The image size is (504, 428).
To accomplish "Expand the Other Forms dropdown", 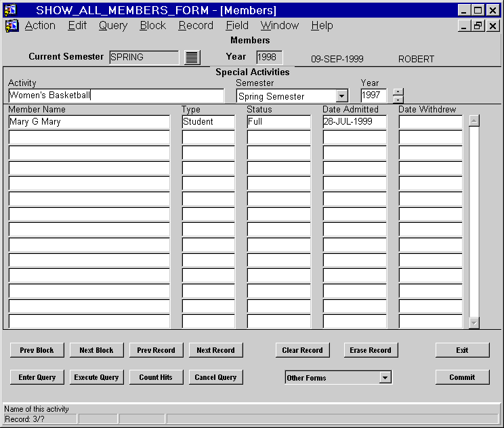I will click(385, 377).
